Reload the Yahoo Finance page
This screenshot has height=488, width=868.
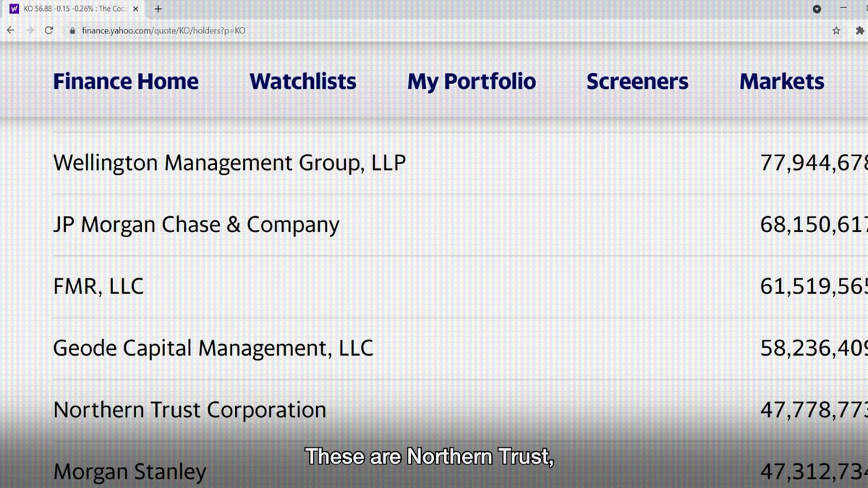pyautogui.click(x=48, y=30)
